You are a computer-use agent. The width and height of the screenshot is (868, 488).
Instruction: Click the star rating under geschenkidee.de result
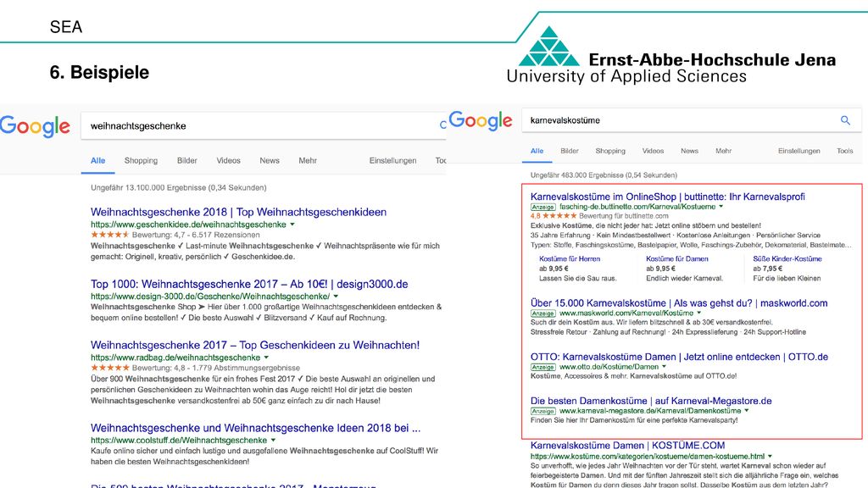point(110,235)
